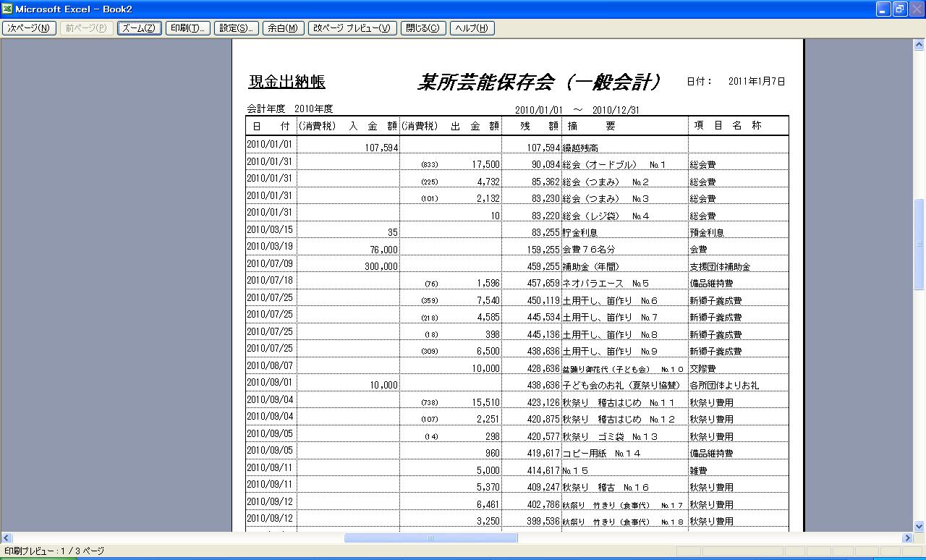Open the 印刷(T)... print dialog
926x560 pixels.
pos(188,28)
